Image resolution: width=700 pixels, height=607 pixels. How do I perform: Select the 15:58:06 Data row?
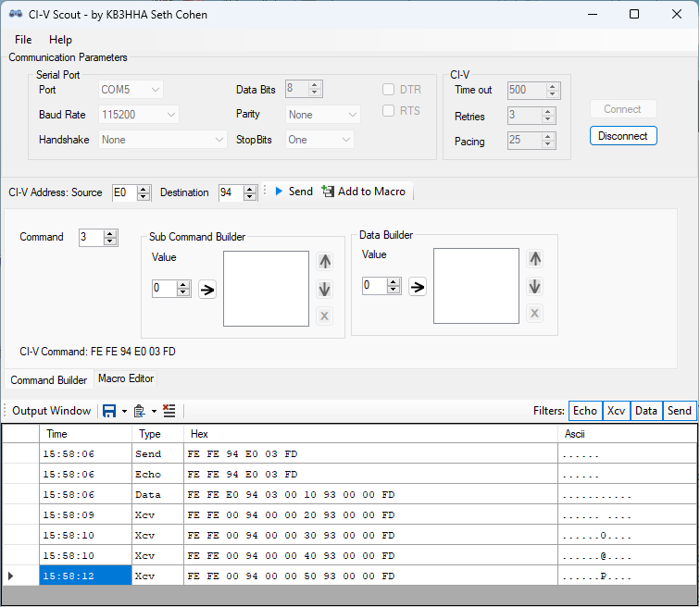(350, 495)
